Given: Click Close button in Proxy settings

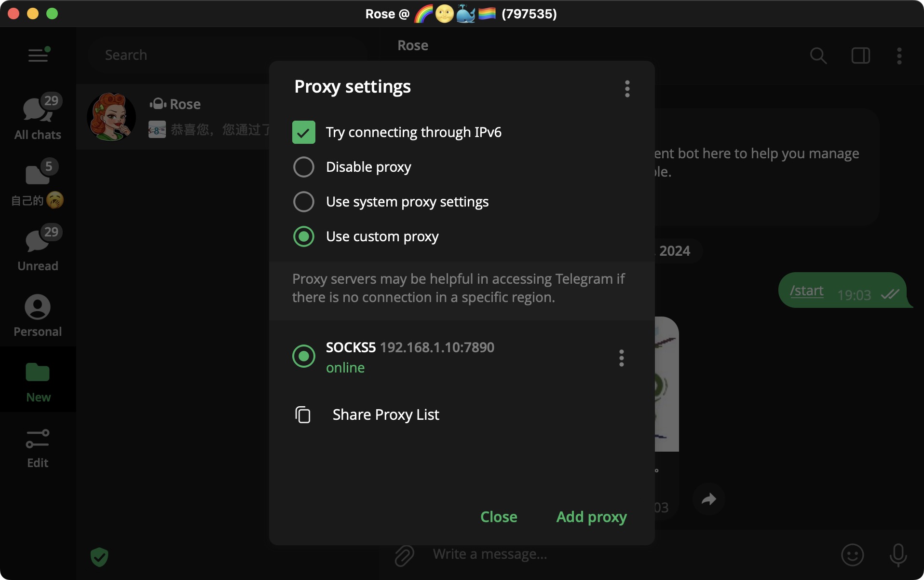Looking at the screenshot, I should [x=499, y=517].
